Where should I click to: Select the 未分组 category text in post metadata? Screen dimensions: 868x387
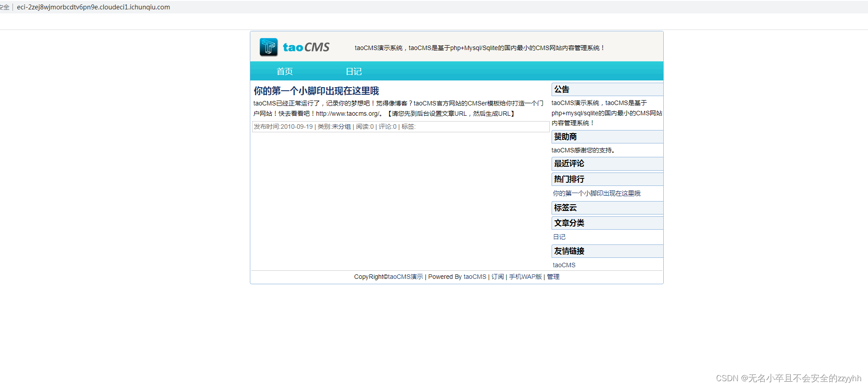click(x=341, y=127)
